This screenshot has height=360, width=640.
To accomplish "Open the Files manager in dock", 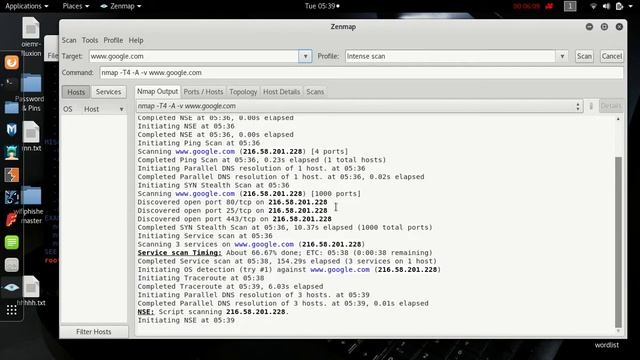I will point(11,107).
